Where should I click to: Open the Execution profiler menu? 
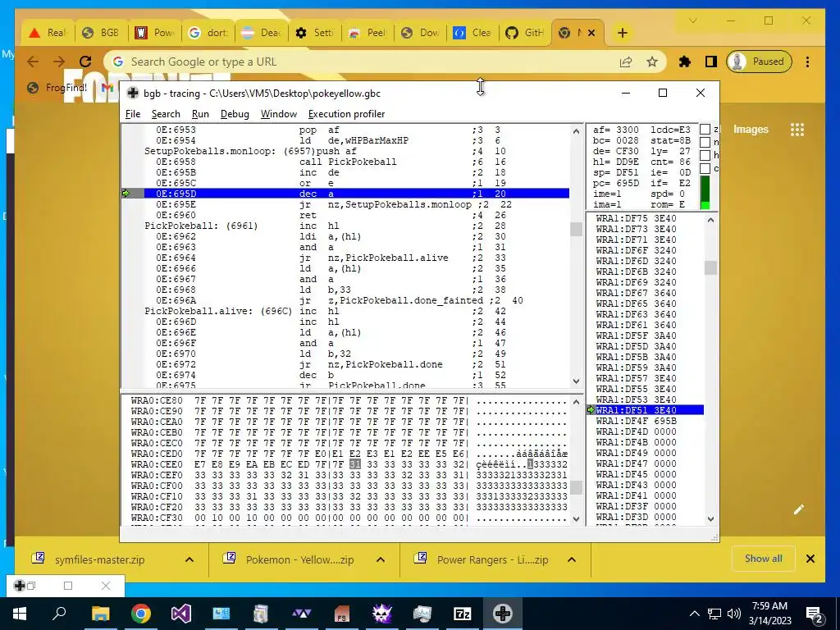click(346, 113)
